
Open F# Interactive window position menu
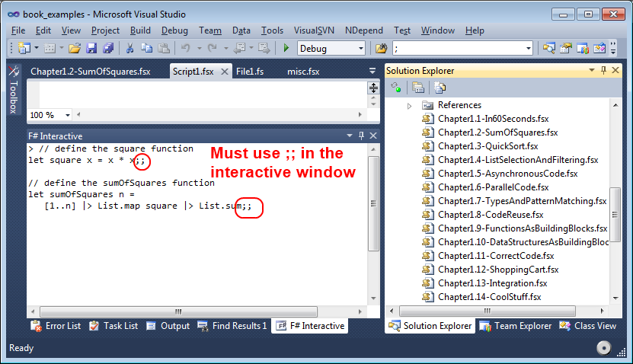click(349, 136)
